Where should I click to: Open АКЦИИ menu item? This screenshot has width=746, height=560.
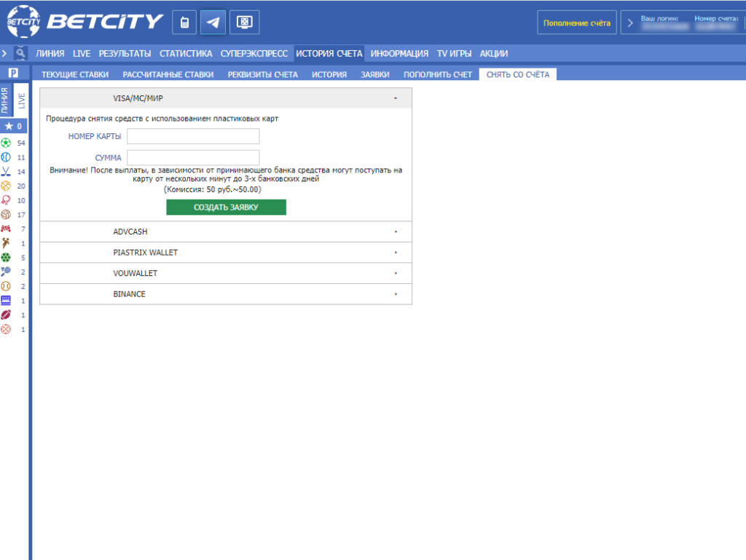(494, 54)
